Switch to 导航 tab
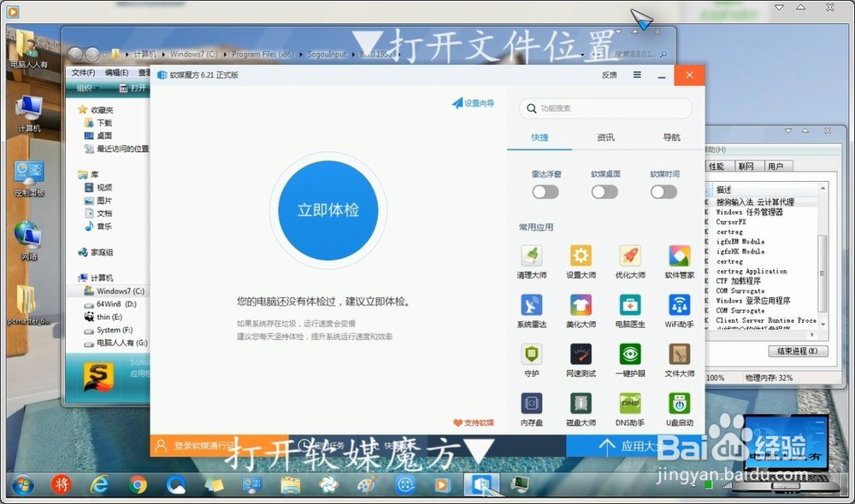The width and height of the screenshot is (855, 504). click(671, 138)
